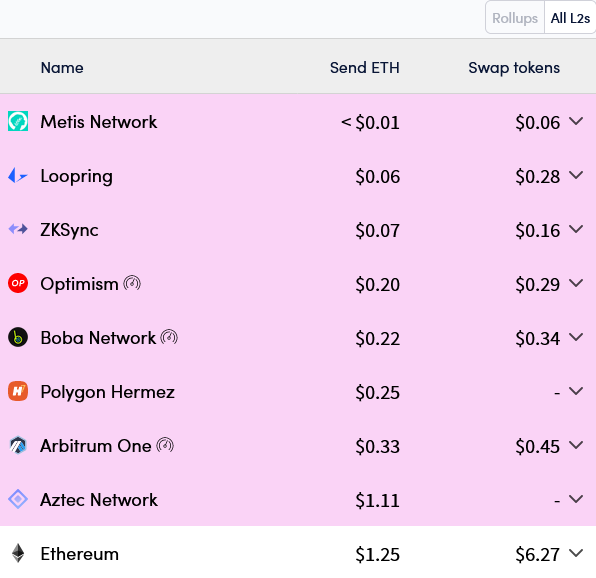The height and width of the screenshot is (578, 596).
Task: Click the gauge icon beside Arbitrum One
Action: (x=165, y=445)
